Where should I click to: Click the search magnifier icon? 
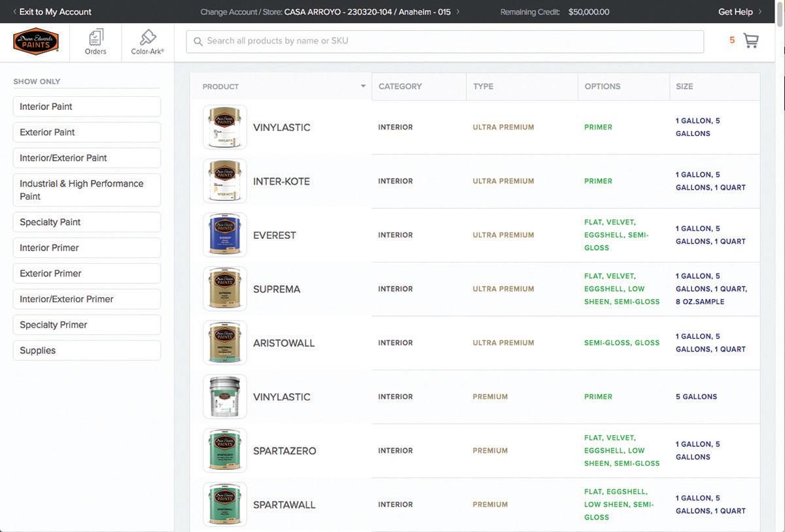click(198, 41)
